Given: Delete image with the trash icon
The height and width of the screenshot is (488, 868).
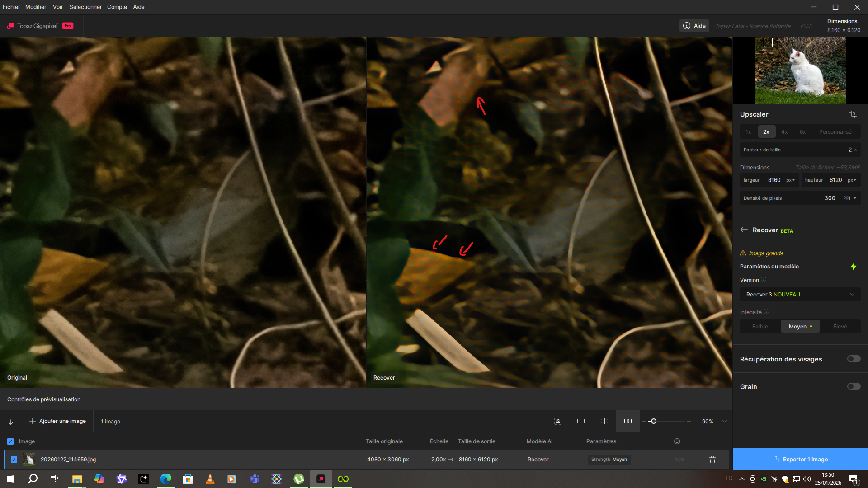Looking at the screenshot, I should tap(712, 460).
